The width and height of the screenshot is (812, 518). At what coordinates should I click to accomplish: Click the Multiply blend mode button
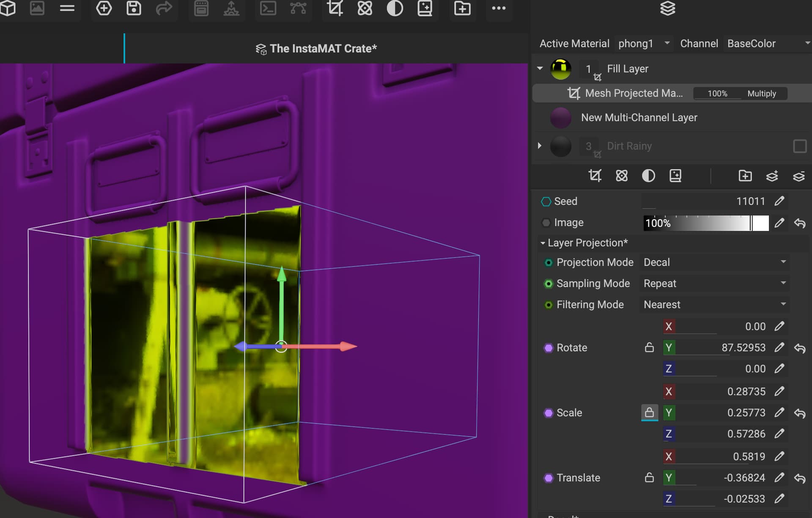(761, 94)
